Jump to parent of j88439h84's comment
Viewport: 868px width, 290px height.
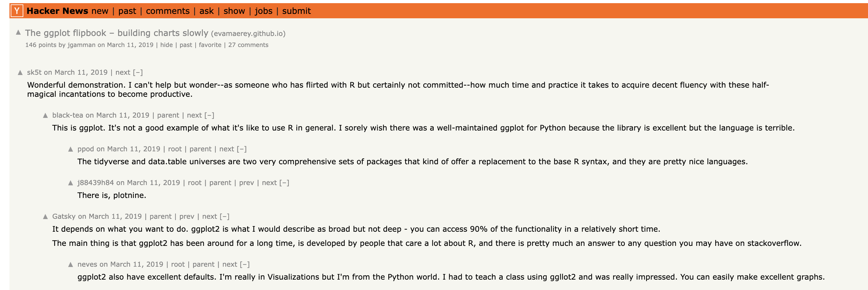coord(220,183)
